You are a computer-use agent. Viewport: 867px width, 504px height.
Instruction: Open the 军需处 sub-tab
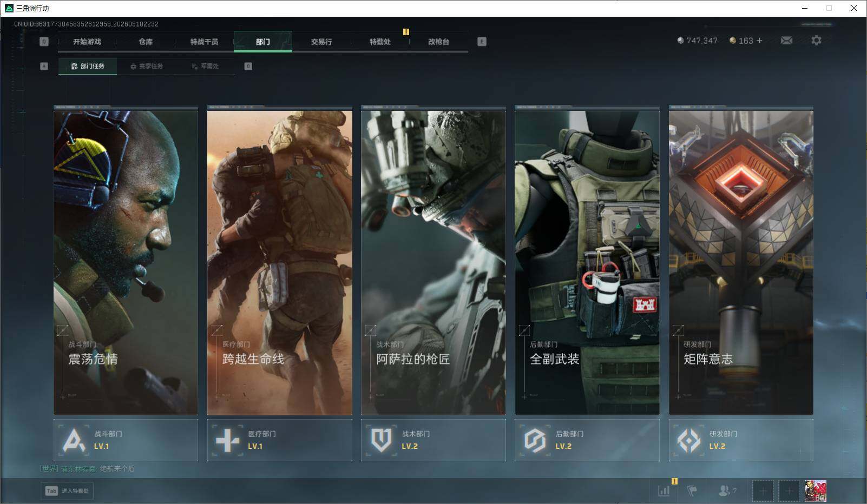[205, 66]
